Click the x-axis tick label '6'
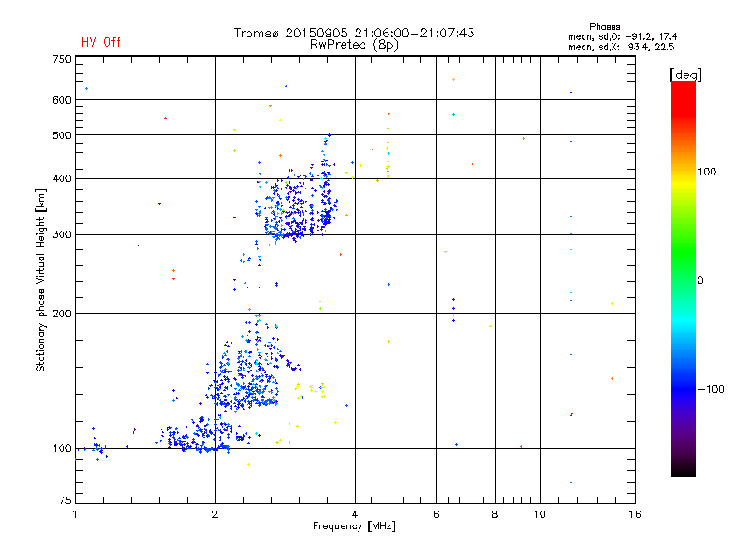 point(436,514)
